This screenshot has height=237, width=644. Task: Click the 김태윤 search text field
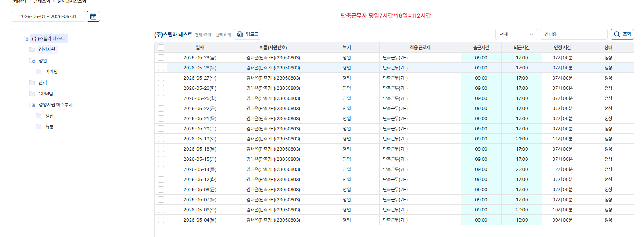click(573, 34)
